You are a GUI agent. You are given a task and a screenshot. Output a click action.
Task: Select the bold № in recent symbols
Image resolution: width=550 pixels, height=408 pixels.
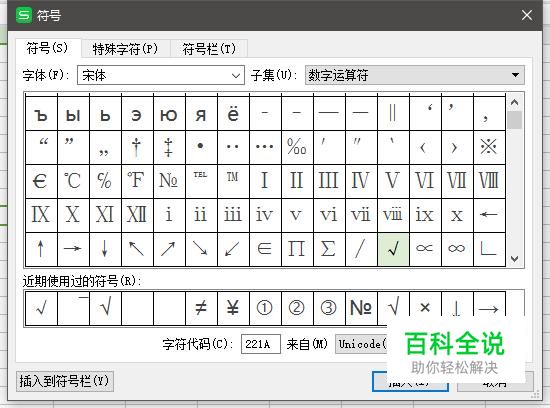[x=361, y=308]
